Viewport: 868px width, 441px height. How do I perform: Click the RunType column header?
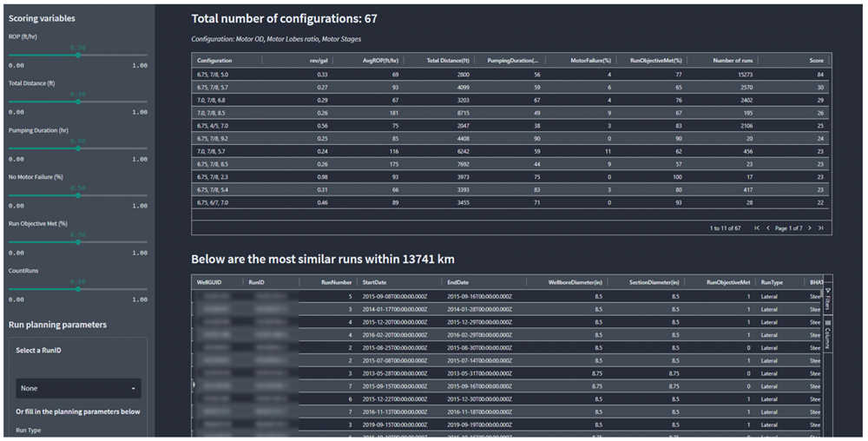[x=773, y=282]
